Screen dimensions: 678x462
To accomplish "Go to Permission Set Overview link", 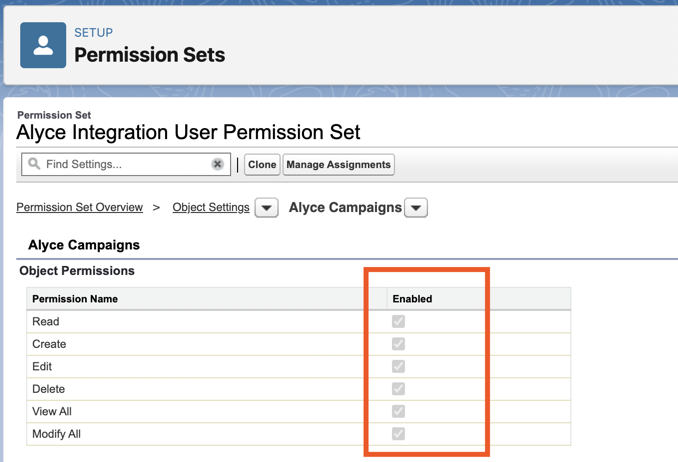I will click(80, 207).
